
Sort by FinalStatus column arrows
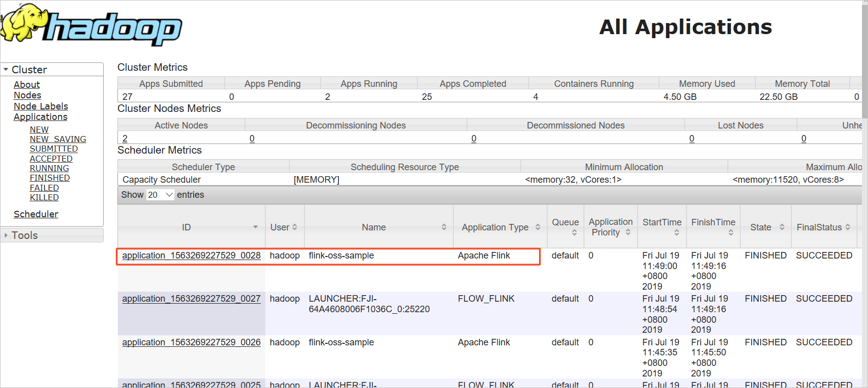tap(847, 227)
